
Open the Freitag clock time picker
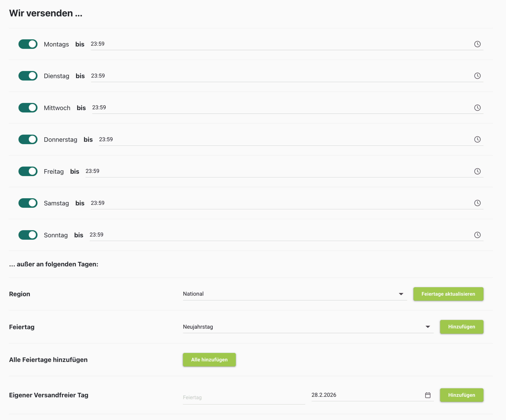(x=477, y=171)
